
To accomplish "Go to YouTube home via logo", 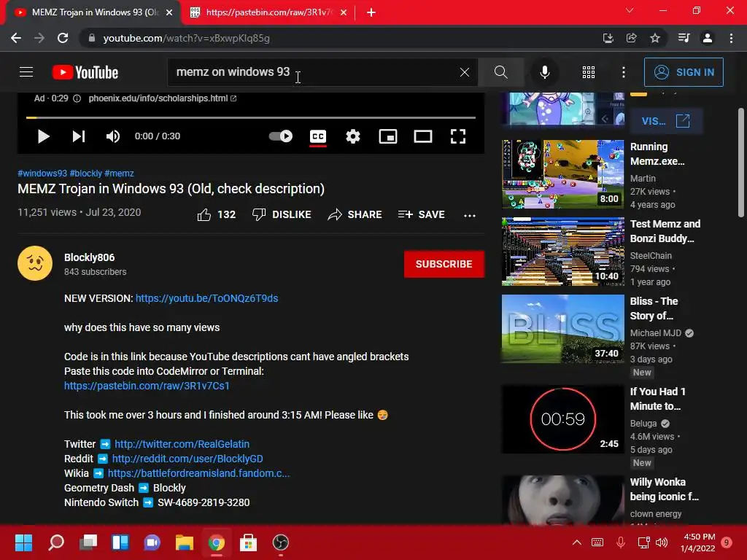I will click(x=85, y=72).
